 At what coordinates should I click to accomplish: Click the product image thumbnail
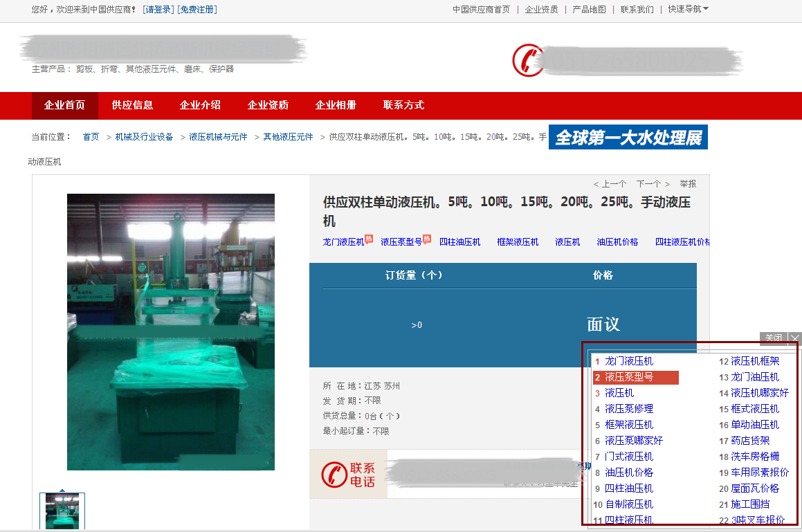coord(62,511)
